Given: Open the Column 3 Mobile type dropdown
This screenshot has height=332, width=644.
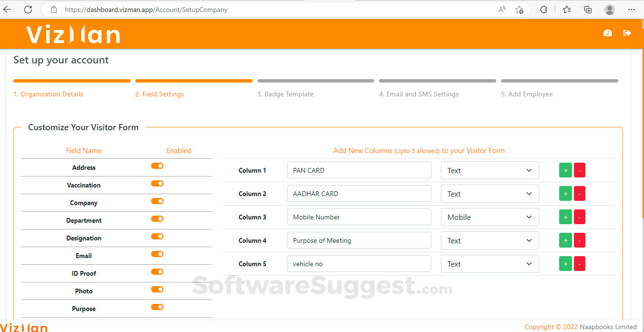Looking at the screenshot, I should coord(490,217).
